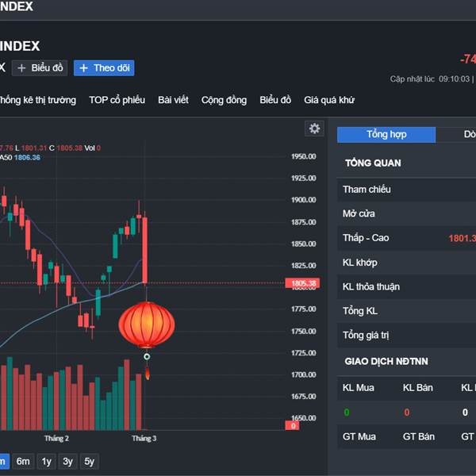Click the current price label 1805.38 on axis

pyautogui.click(x=302, y=283)
